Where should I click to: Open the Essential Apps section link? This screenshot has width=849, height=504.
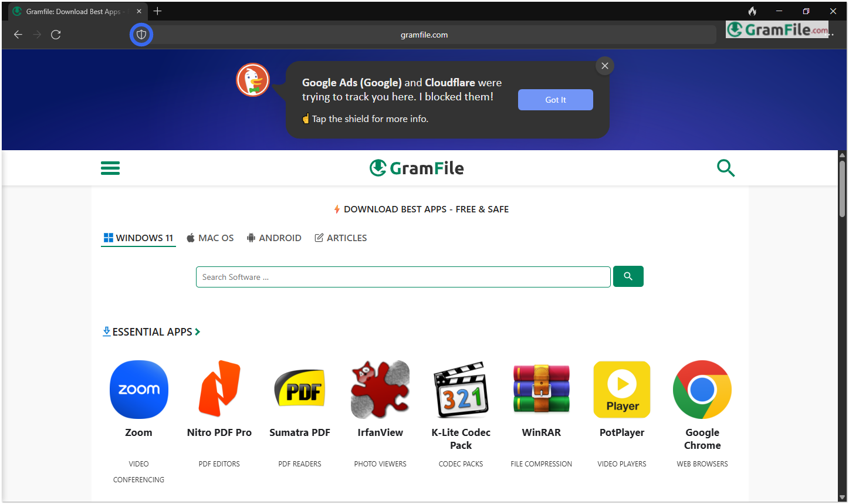point(151,332)
